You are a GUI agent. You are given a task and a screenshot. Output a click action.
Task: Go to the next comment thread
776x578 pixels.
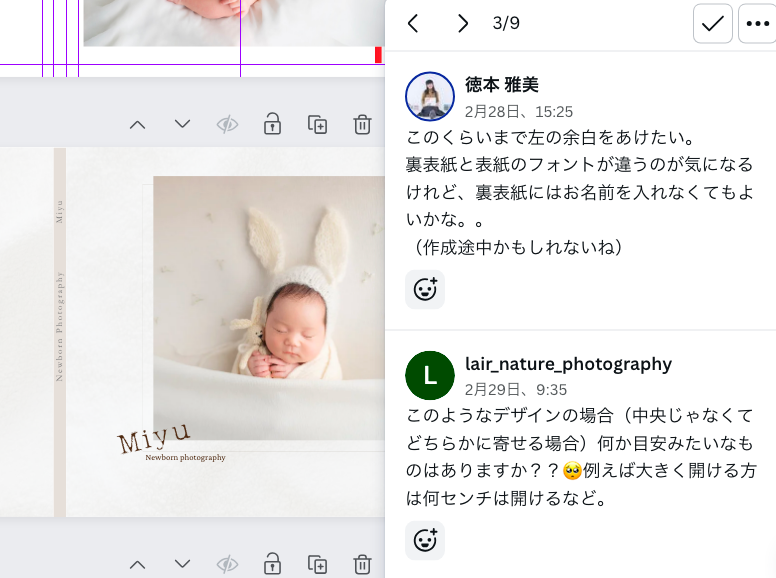[x=462, y=23]
